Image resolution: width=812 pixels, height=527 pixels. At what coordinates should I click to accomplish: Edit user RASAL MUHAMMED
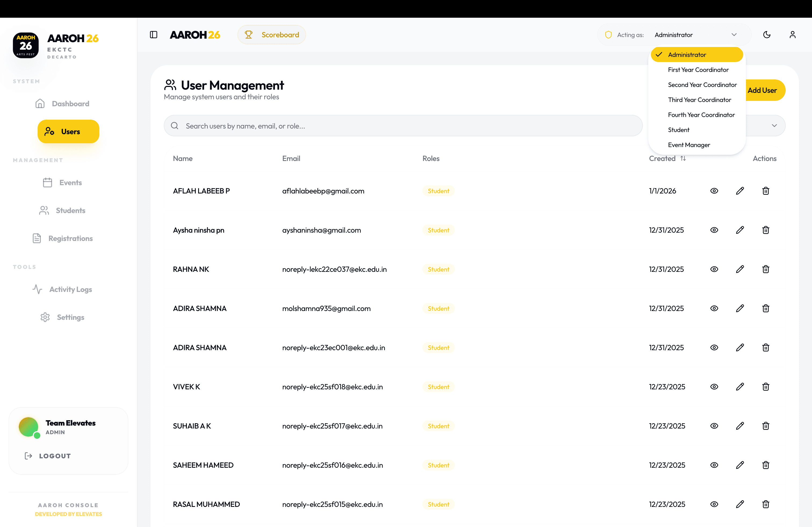tap(740, 504)
